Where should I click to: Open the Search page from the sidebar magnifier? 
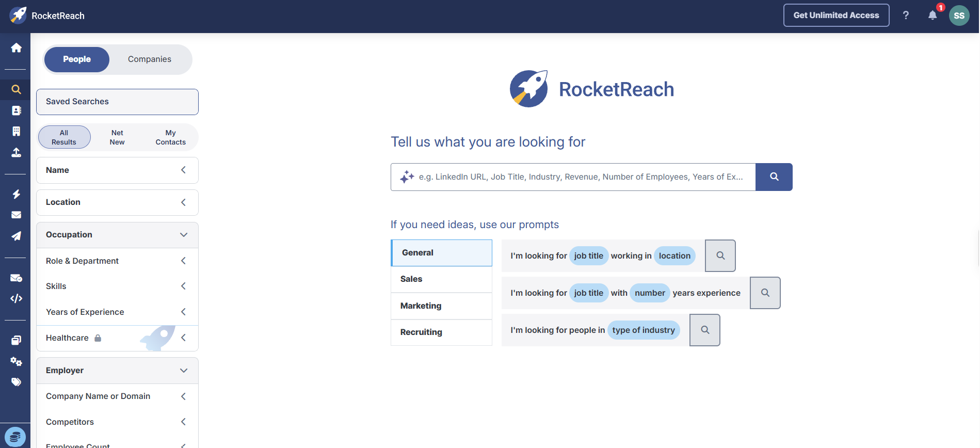(x=17, y=89)
